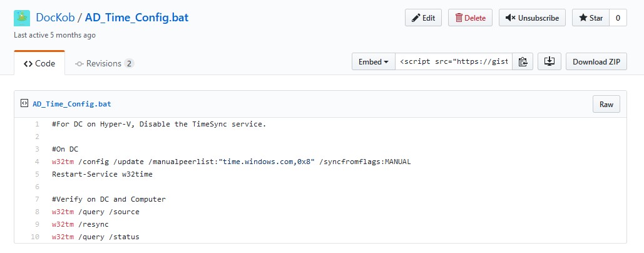Click the embed script URL field
This screenshot has width=644, height=253.
pyautogui.click(x=454, y=62)
